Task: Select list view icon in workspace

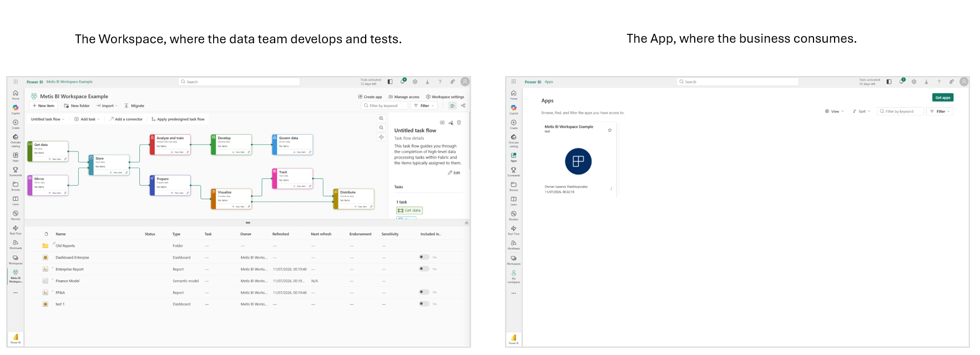Action: [452, 105]
